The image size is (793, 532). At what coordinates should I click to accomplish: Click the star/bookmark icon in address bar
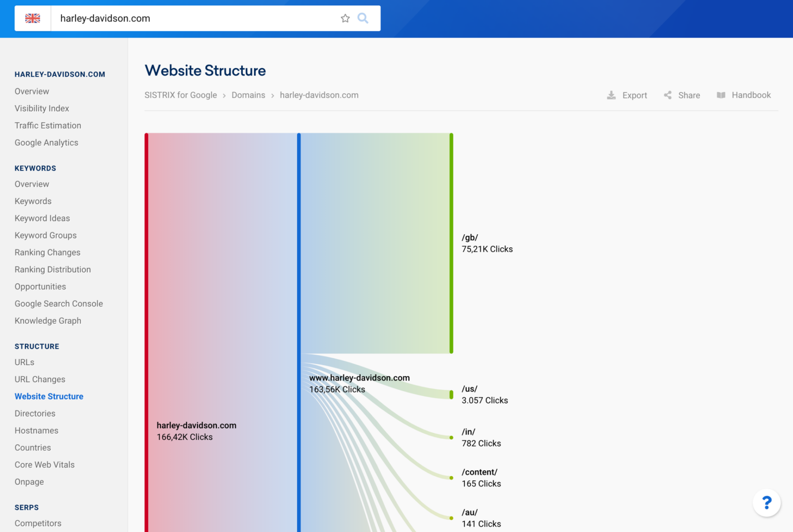tap(345, 18)
